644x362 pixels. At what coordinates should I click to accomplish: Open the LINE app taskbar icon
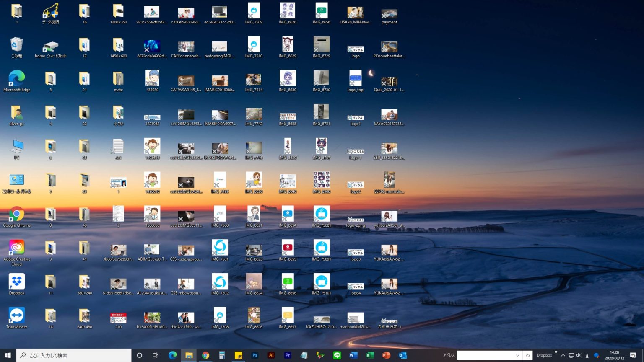[337, 355]
